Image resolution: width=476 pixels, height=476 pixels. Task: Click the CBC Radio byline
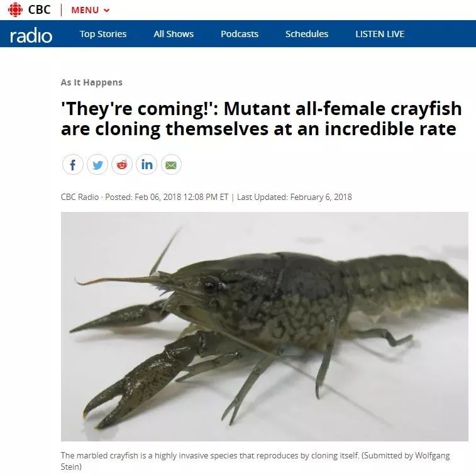(80, 197)
